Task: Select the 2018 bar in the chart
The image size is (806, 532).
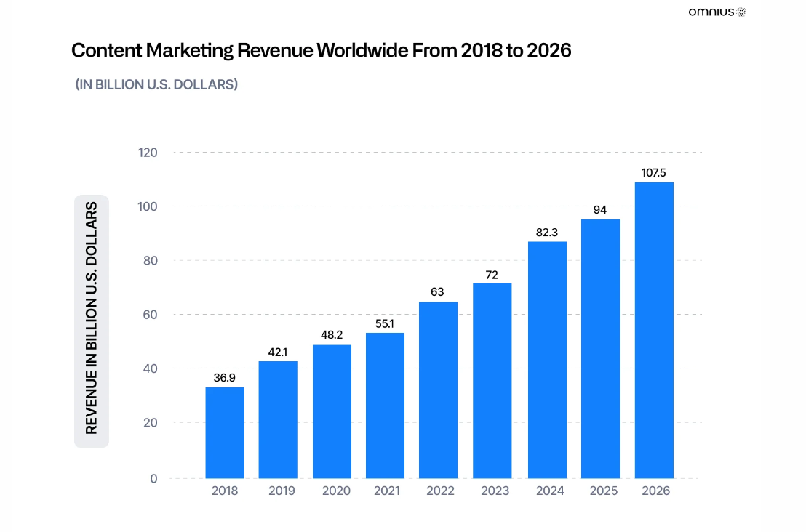Action: coord(225,433)
